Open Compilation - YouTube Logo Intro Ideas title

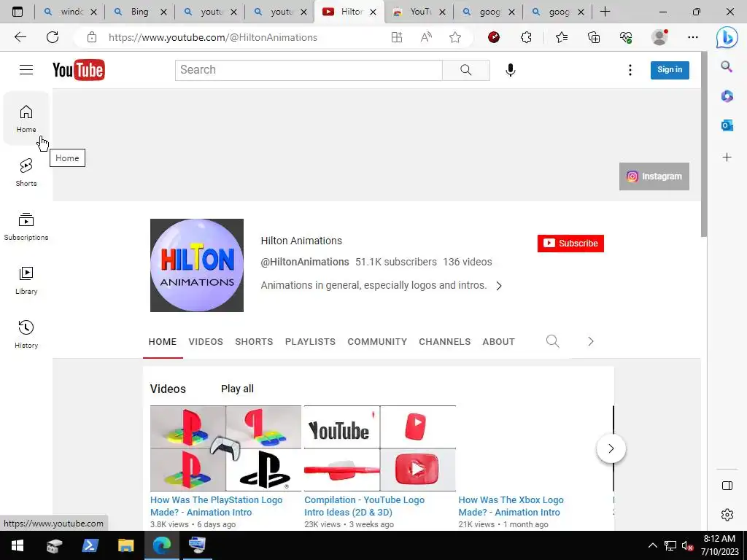click(365, 506)
